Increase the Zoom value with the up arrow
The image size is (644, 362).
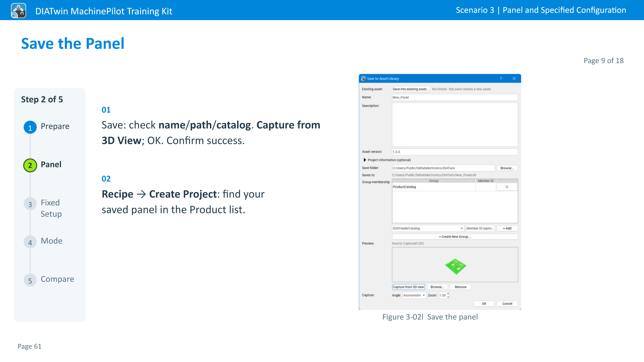click(448, 294)
